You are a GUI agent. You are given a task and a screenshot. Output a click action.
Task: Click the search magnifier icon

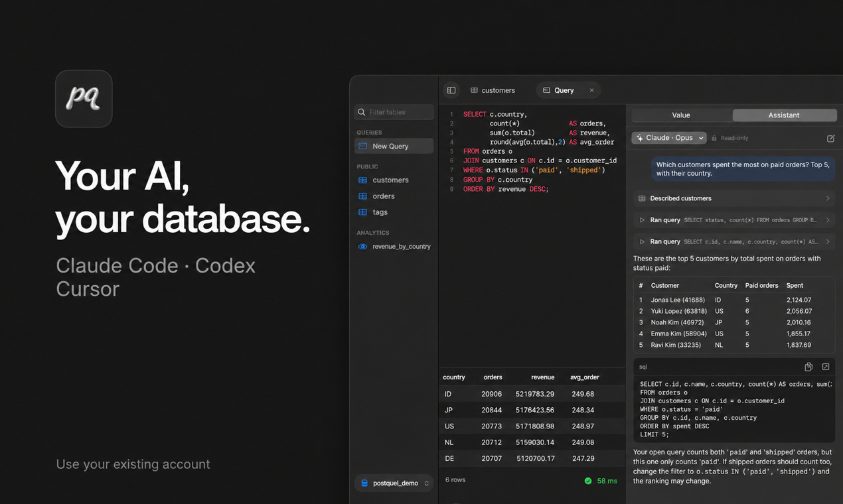[x=362, y=112]
